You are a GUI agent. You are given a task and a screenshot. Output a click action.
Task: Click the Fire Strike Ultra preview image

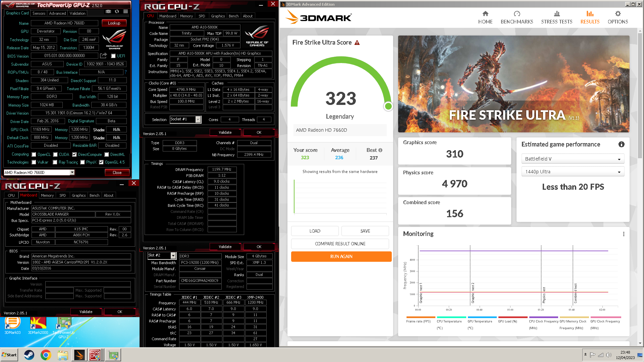[x=514, y=84]
